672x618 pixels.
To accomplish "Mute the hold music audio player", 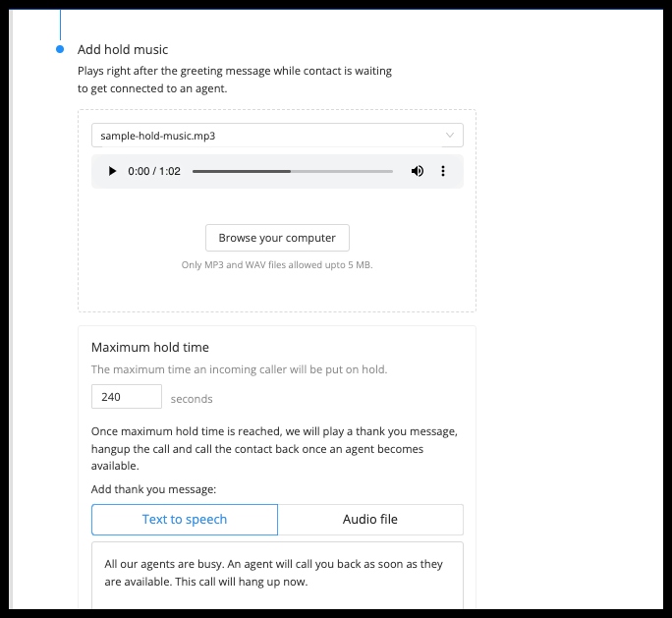I will [x=417, y=171].
